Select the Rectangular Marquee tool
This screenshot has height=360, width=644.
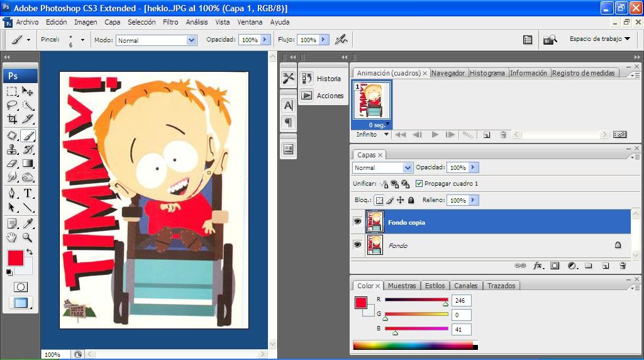12,91
